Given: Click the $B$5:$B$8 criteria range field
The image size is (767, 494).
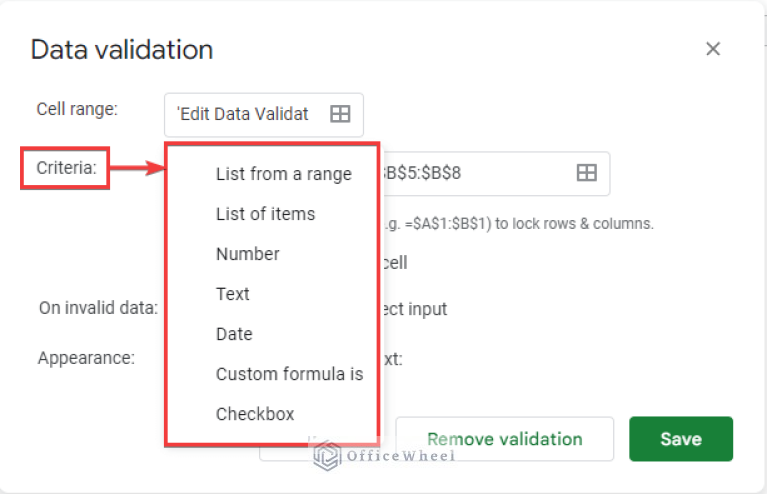Looking at the screenshot, I should coord(494,173).
